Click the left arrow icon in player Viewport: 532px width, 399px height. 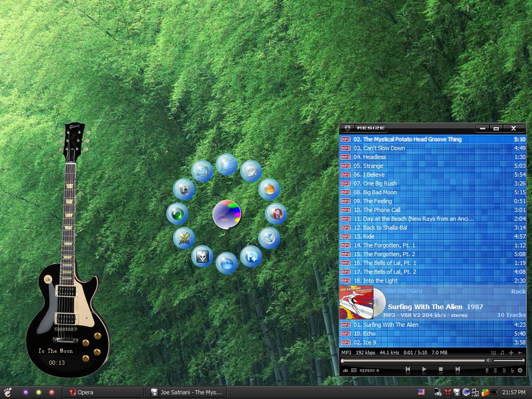[x=520, y=353]
